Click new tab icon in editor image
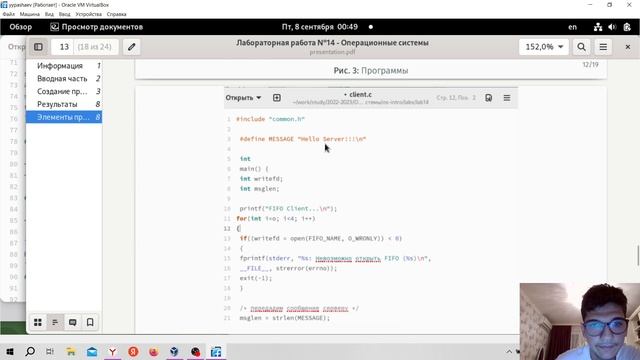The width and height of the screenshot is (640, 360). tap(277, 98)
